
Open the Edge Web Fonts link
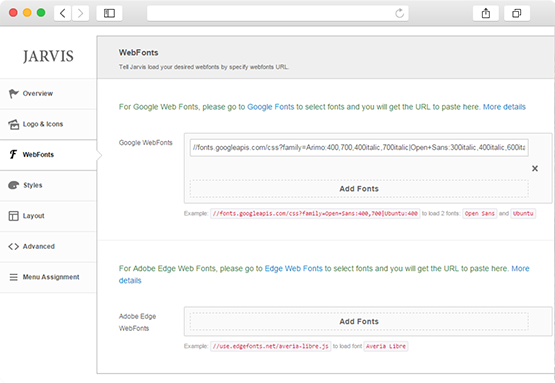pos(293,269)
